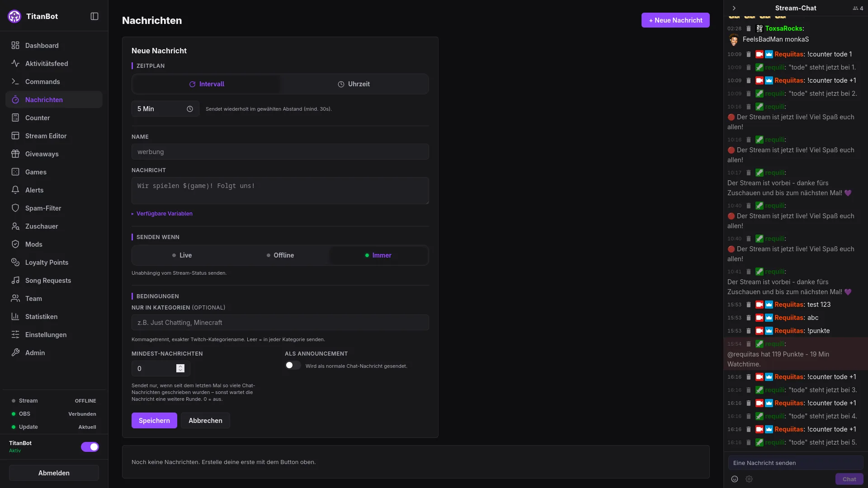Screen dimensions: 868x488
Task: Click the Speichern button
Action: [x=154, y=421]
